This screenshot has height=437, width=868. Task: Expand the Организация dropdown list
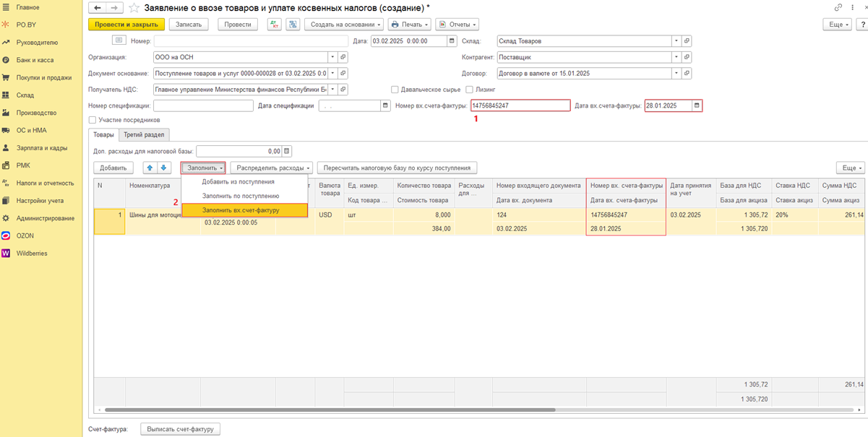332,57
